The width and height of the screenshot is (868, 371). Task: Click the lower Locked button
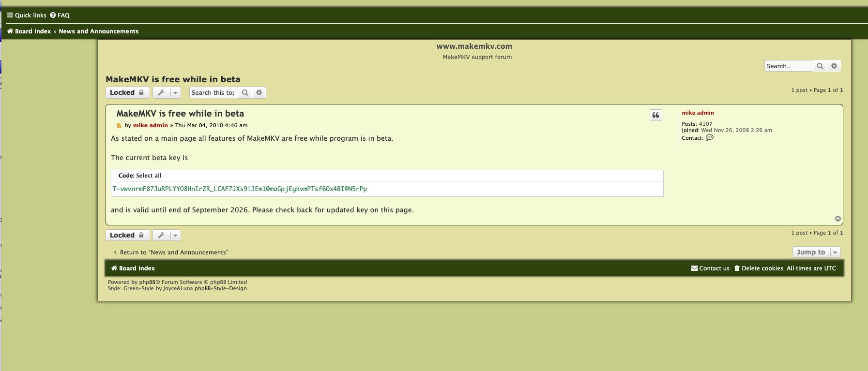tap(127, 235)
